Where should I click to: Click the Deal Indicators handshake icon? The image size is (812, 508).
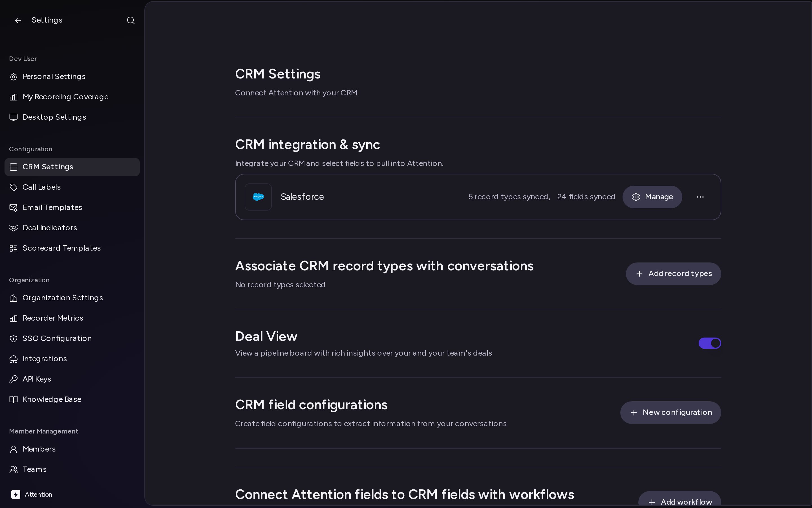tap(14, 228)
